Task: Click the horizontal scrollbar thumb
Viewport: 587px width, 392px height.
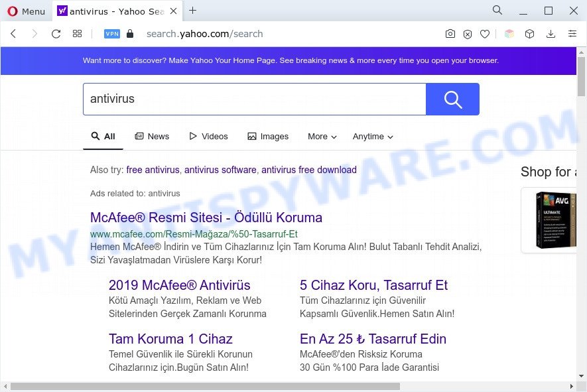Action: point(205,386)
